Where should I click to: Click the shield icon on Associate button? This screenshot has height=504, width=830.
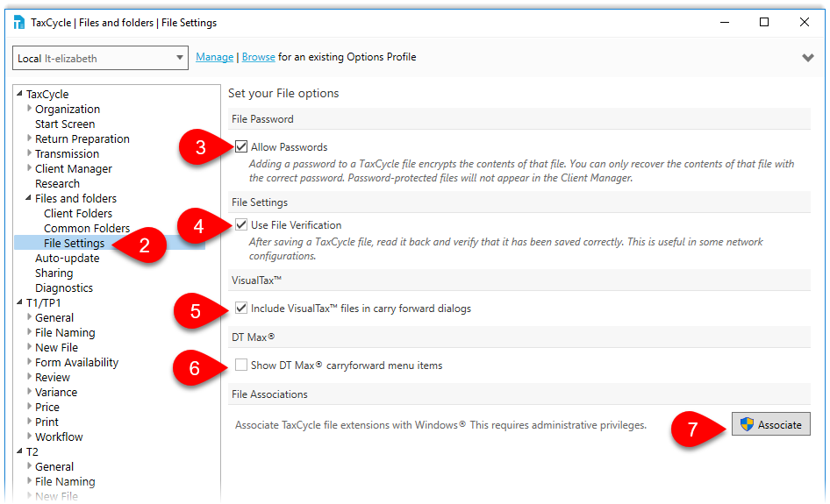747,424
